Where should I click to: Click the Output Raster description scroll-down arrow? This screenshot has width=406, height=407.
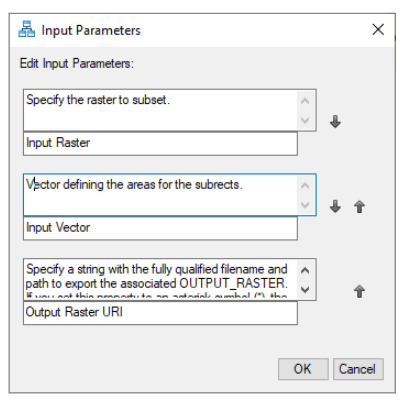(x=305, y=289)
